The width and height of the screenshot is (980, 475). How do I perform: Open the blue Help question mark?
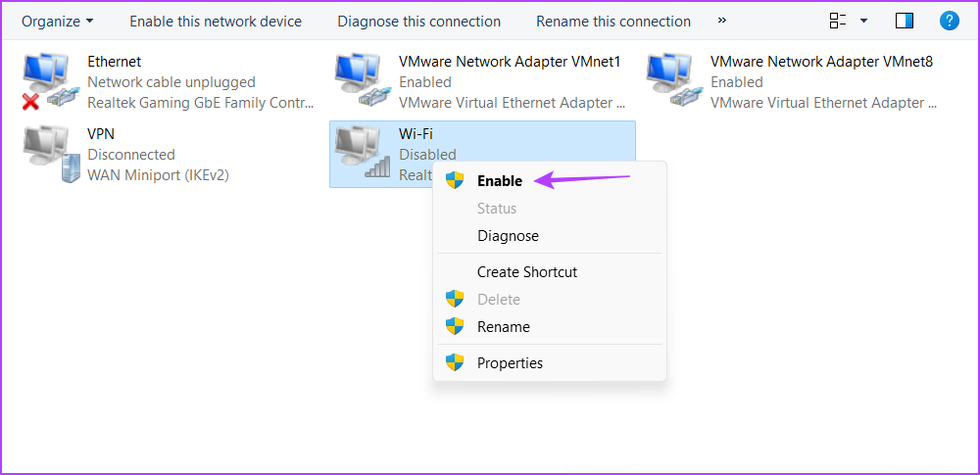(950, 21)
